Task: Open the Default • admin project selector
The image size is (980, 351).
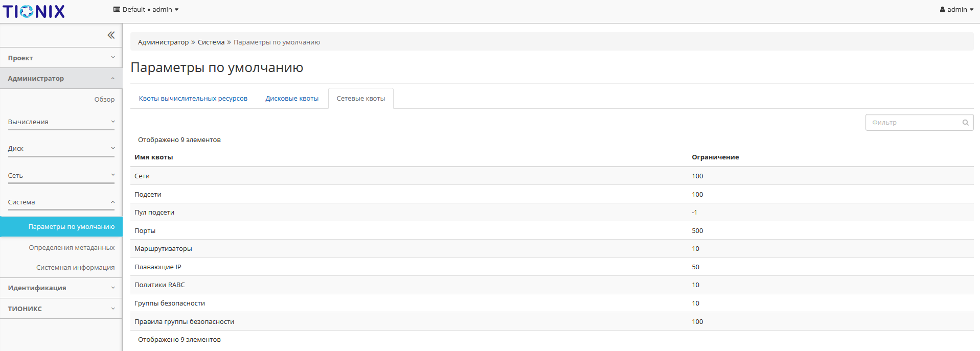Action: [x=146, y=10]
